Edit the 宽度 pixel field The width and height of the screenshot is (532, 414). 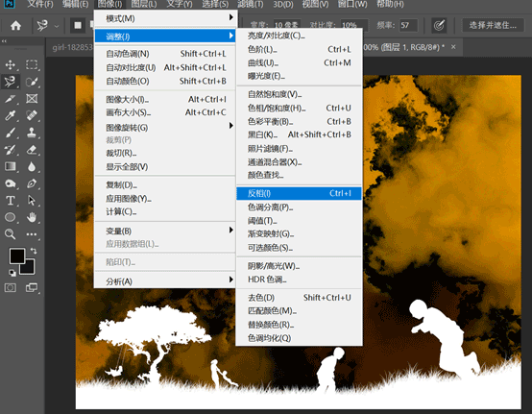(x=287, y=25)
